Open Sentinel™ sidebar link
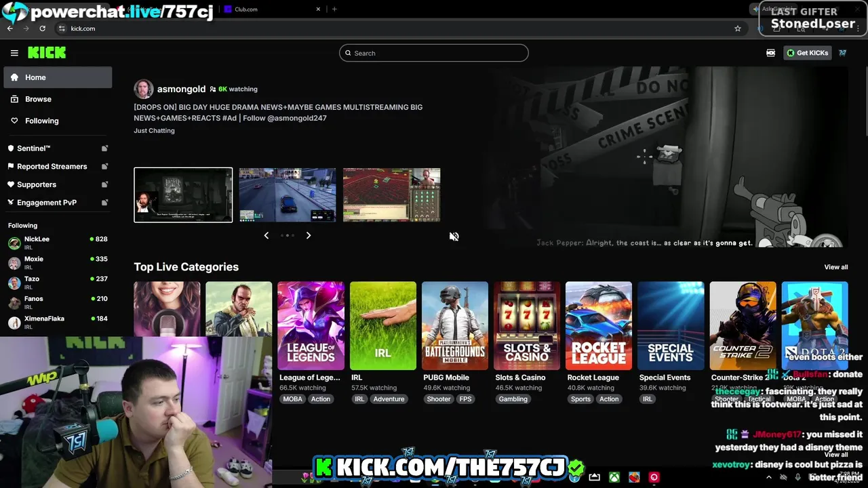 pos(34,148)
